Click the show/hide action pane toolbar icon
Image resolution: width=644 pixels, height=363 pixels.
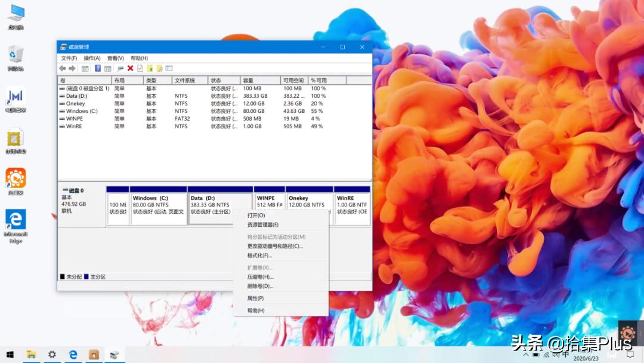(x=107, y=68)
